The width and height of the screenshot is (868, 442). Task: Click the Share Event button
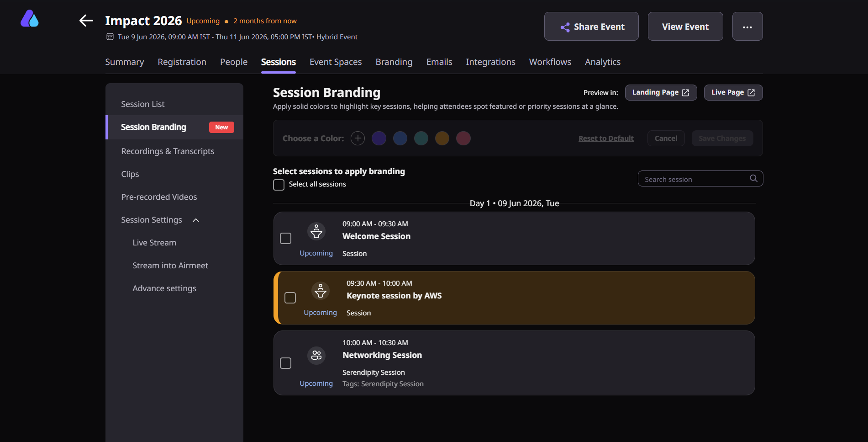(591, 27)
